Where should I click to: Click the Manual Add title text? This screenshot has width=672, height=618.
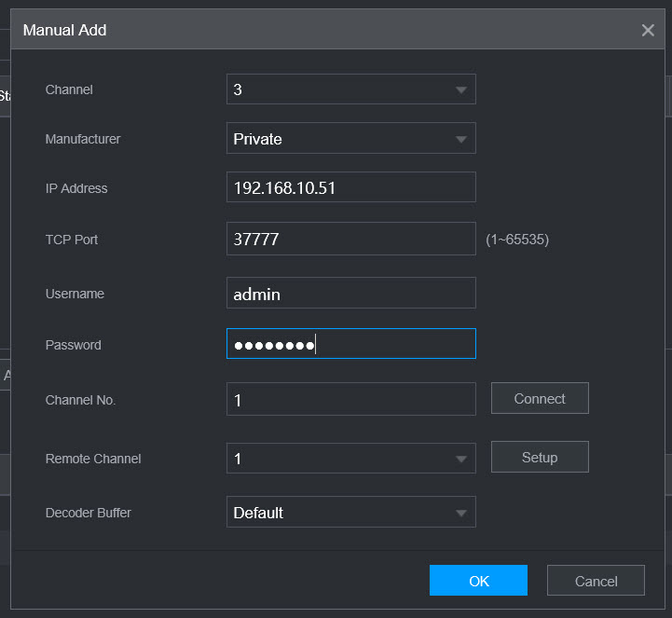pyautogui.click(x=65, y=30)
